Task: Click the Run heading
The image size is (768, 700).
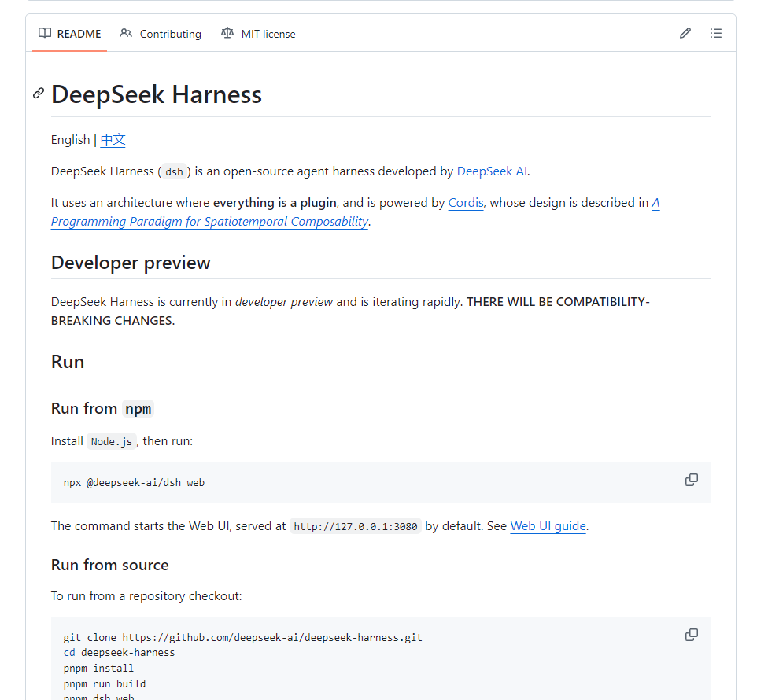Action: [68, 362]
